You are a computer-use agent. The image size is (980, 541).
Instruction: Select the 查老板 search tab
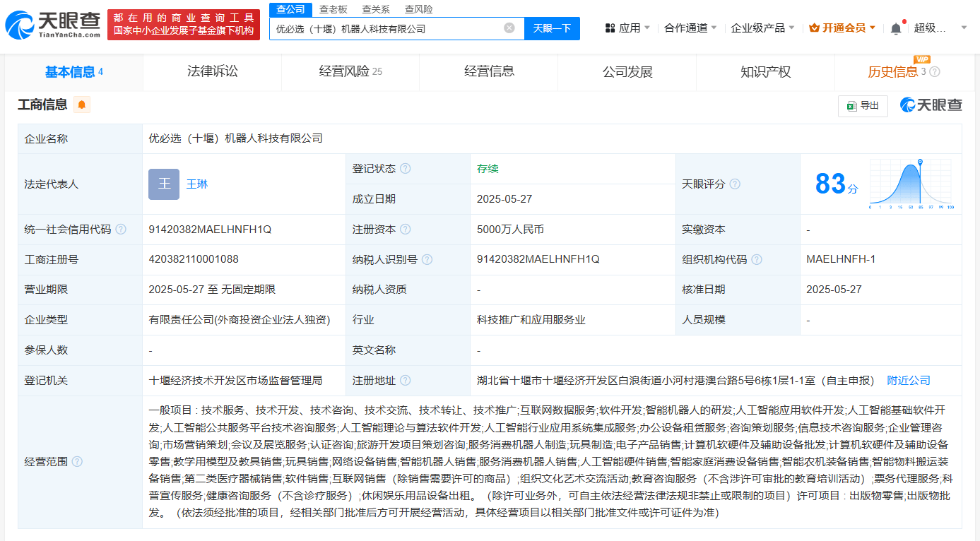coord(333,9)
